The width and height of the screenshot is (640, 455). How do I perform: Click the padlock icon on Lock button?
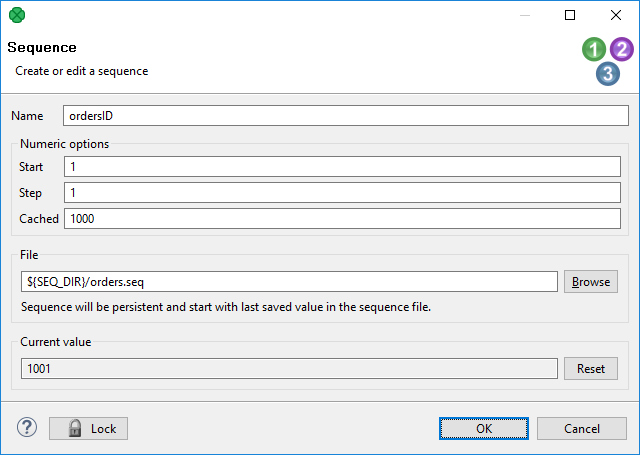75,428
